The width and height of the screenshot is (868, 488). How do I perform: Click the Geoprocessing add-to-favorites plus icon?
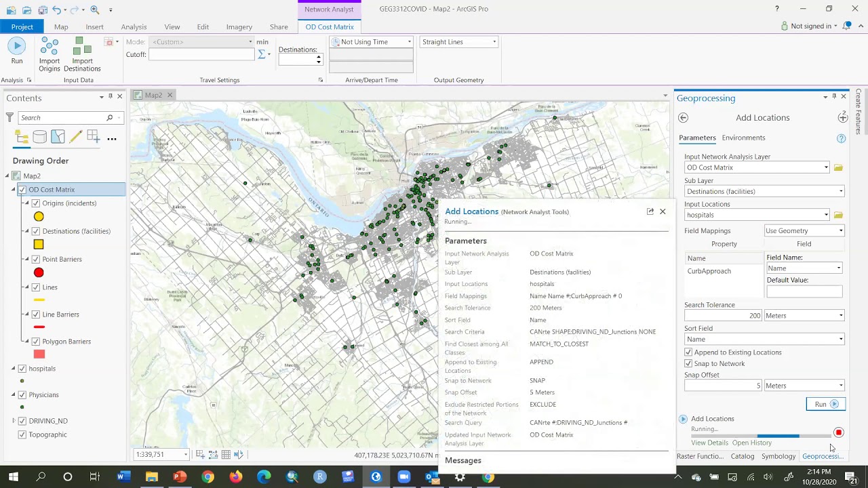tap(842, 118)
